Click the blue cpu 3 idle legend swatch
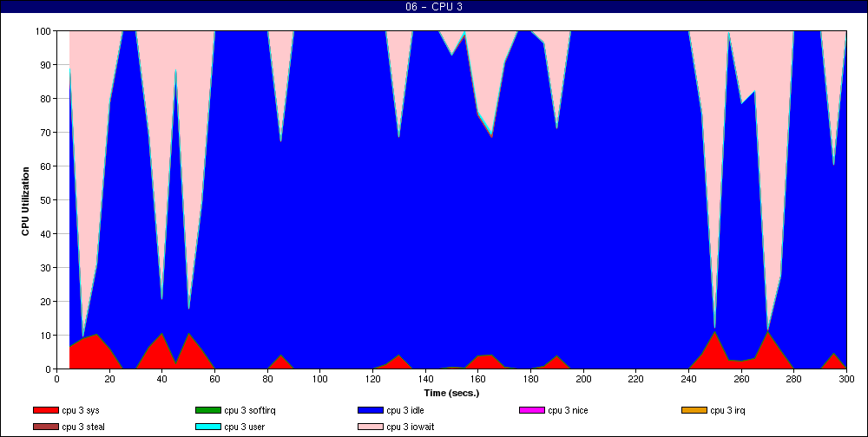 click(x=371, y=410)
